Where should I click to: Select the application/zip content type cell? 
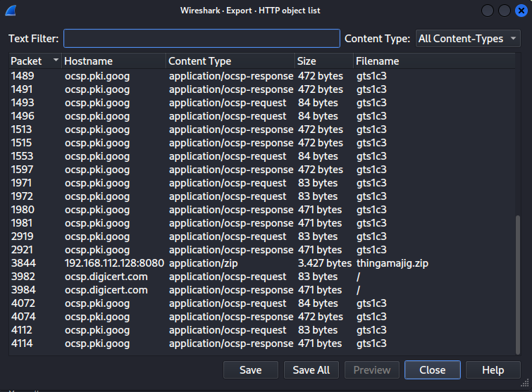pyautogui.click(x=203, y=263)
